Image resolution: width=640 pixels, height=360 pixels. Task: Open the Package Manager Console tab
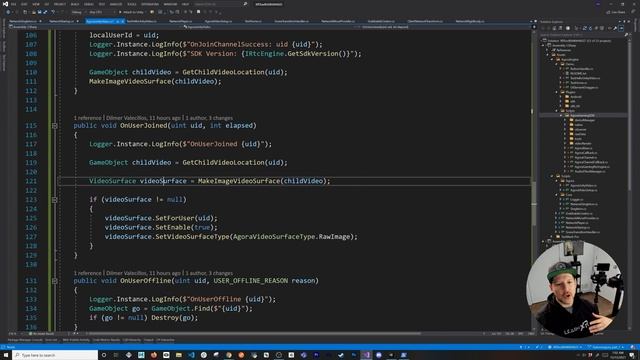(x=25, y=340)
